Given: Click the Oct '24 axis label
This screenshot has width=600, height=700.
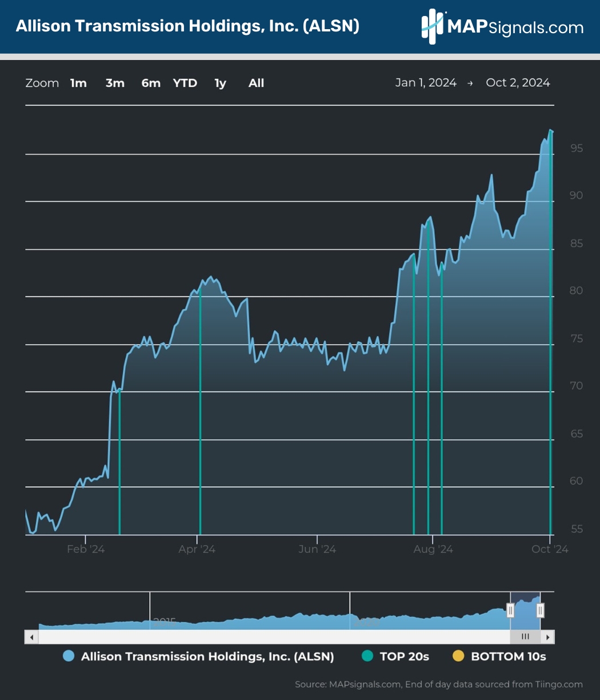Looking at the screenshot, I should pyautogui.click(x=550, y=549).
